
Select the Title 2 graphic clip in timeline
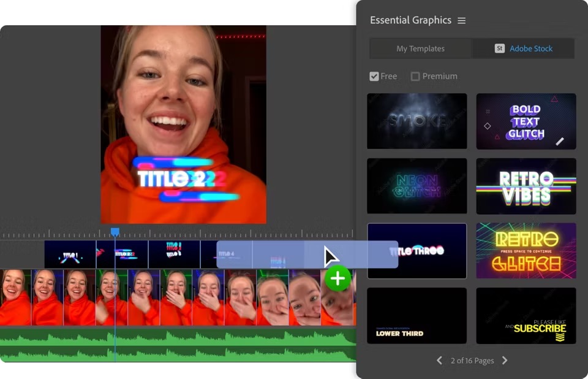(123, 255)
